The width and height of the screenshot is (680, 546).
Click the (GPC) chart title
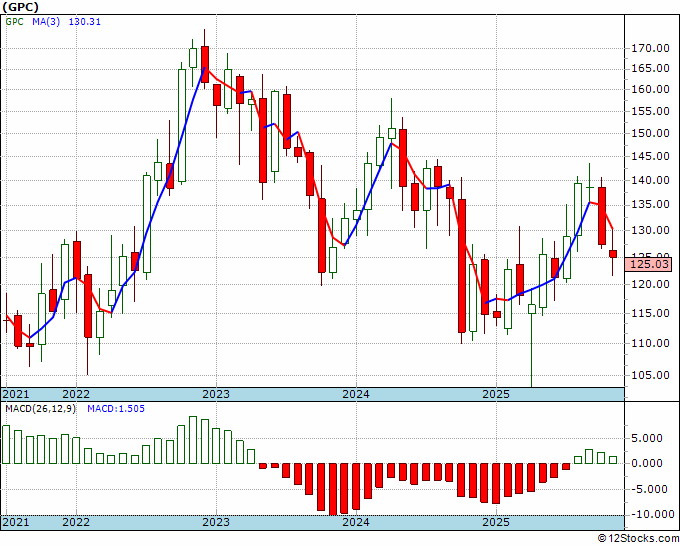[x=20, y=7]
